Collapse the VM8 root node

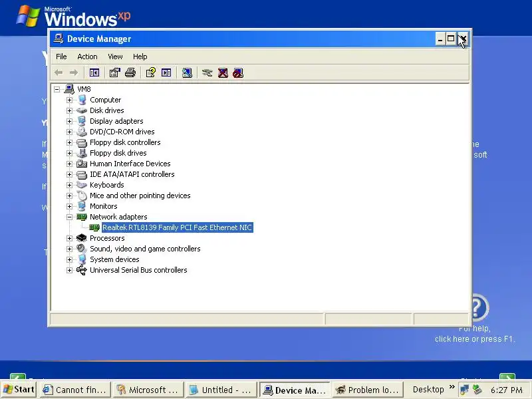click(x=57, y=89)
